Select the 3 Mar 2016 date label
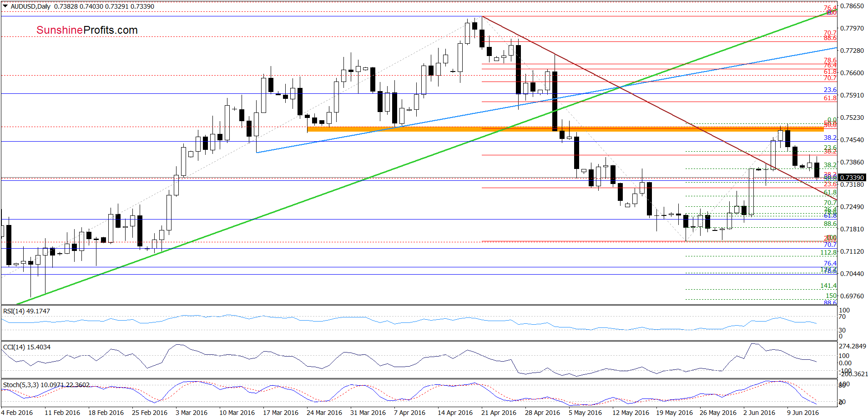 pos(192,413)
